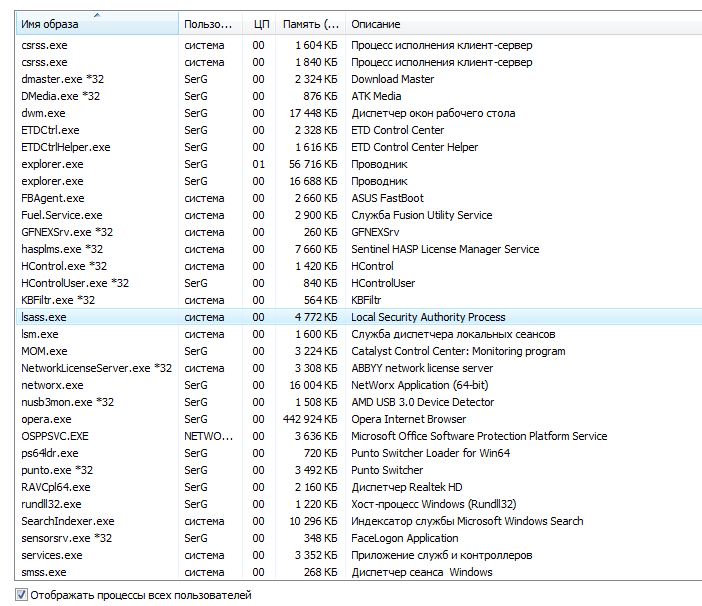Screen dimensions: 702x606
Task: Select the nusb3mon.exe *32 process
Action: coord(359,402)
